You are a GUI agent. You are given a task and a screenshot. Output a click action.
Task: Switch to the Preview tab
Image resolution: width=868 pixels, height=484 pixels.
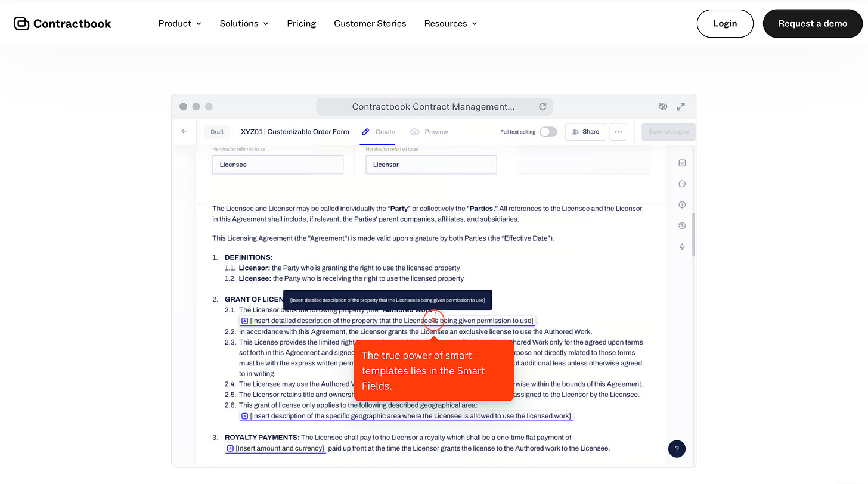tap(429, 132)
